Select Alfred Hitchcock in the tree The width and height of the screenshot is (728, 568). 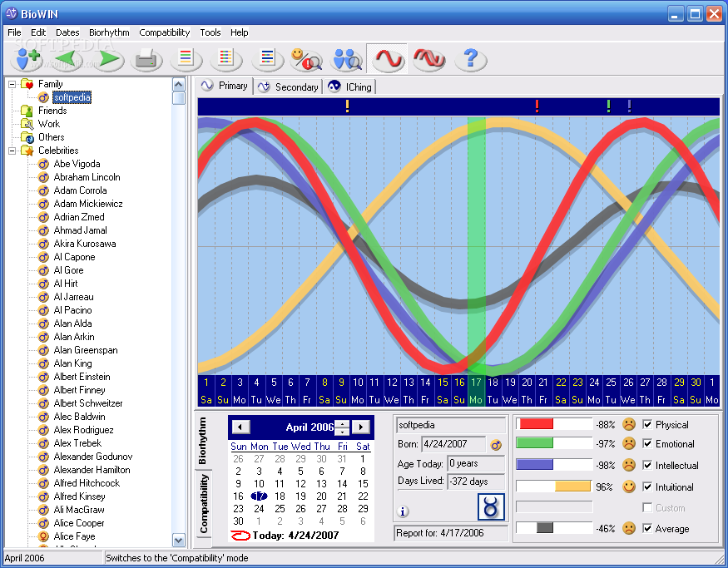[87, 483]
